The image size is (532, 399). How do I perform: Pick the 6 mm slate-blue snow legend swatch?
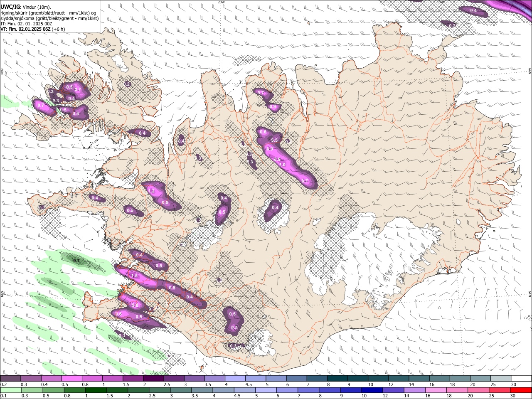297,379
